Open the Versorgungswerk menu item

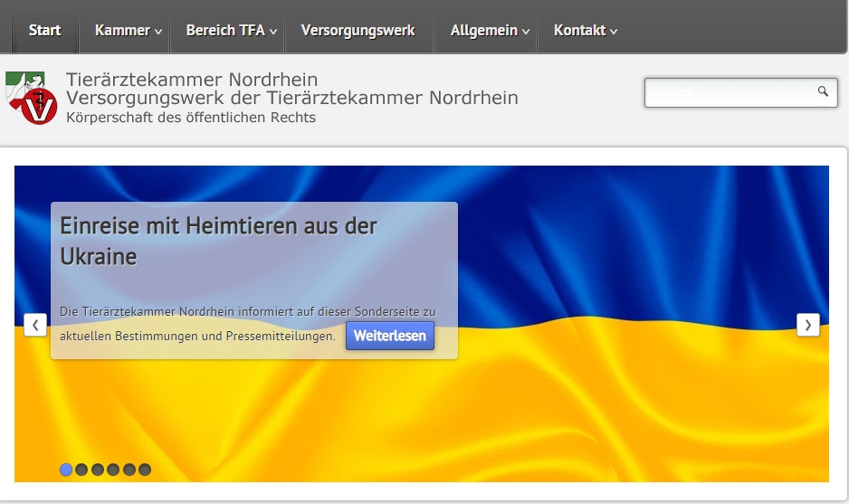click(358, 31)
